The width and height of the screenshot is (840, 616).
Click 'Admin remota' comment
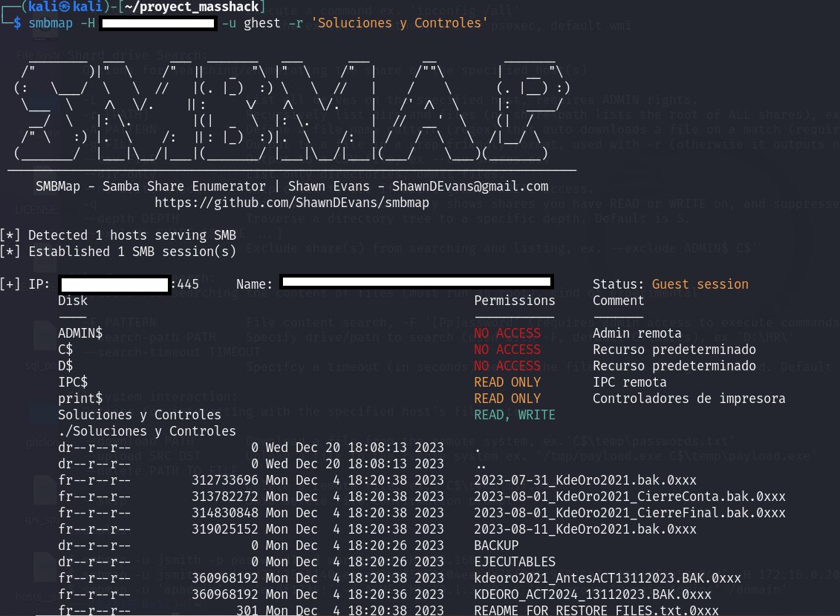(637, 333)
